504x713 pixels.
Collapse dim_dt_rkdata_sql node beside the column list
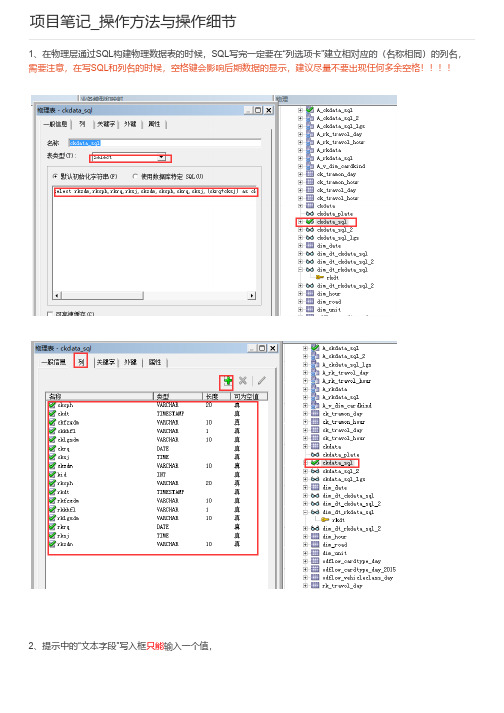(306, 512)
